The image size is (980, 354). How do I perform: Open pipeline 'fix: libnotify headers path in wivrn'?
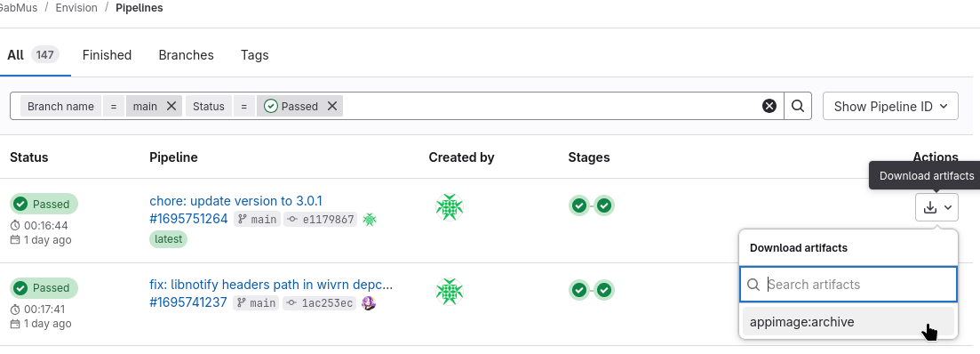point(271,285)
